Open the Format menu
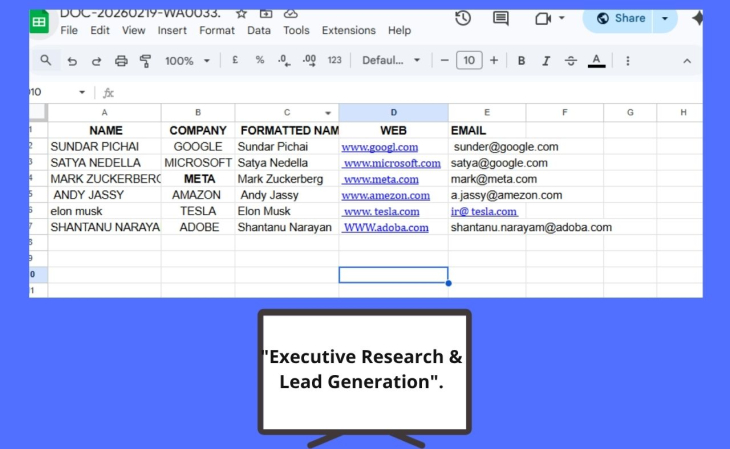The image size is (730, 449). click(x=217, y=30)
